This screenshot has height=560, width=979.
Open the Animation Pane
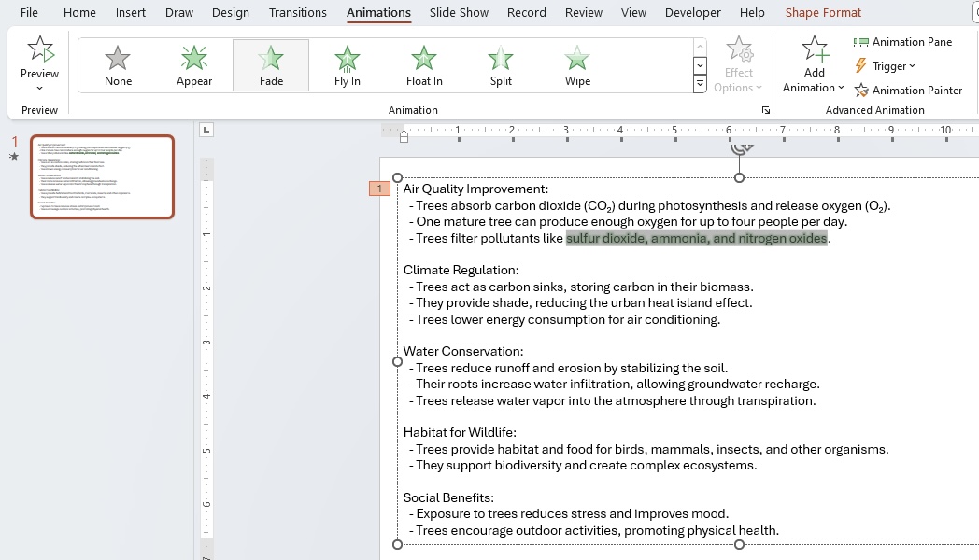click(x=902, y=42)
